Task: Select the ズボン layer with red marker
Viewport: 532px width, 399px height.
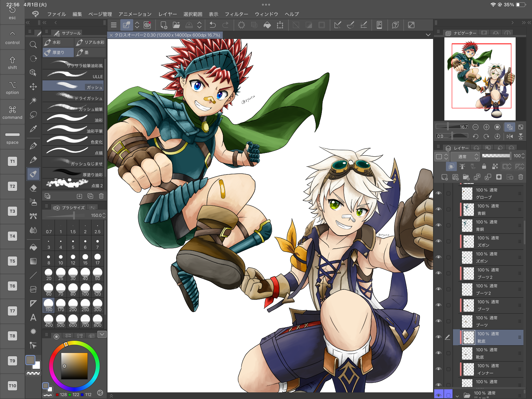Action: [492, 241]
